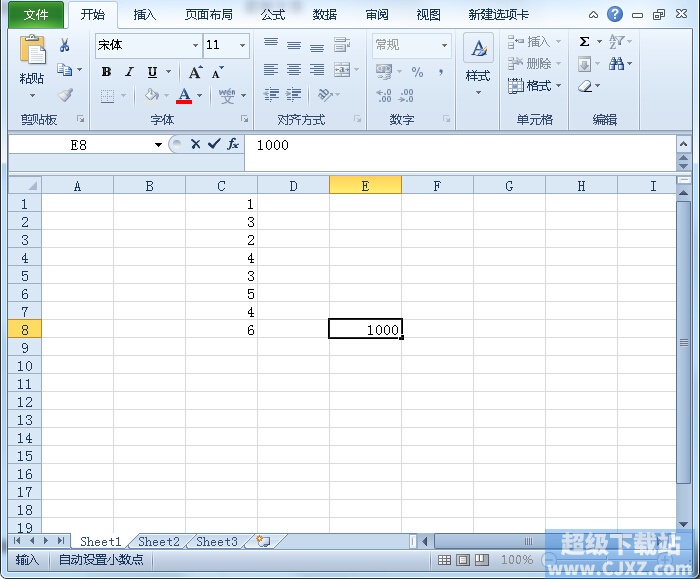The width and height of the screenshot is (700, 579).
Task: Click the formula bar input field
Action: 460,152
